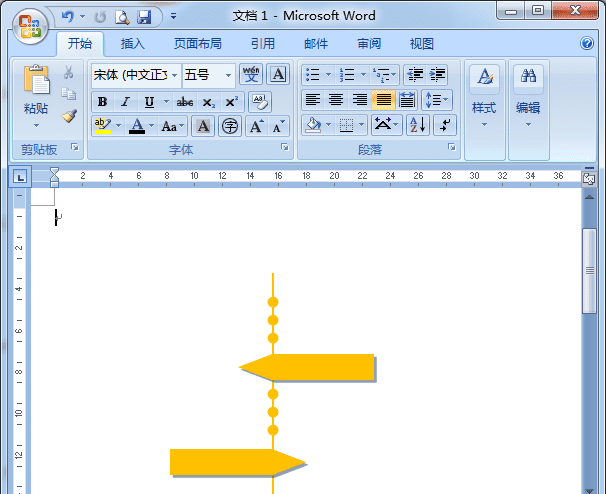Viewport: 606px width, 494px height.
Task: Select the Format Painter brush
Action: [x=69, y=116]
